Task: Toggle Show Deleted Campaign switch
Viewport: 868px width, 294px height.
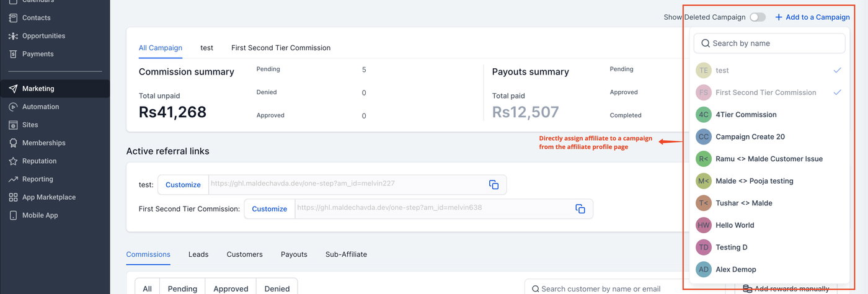Action: click(x=757, y=17)
